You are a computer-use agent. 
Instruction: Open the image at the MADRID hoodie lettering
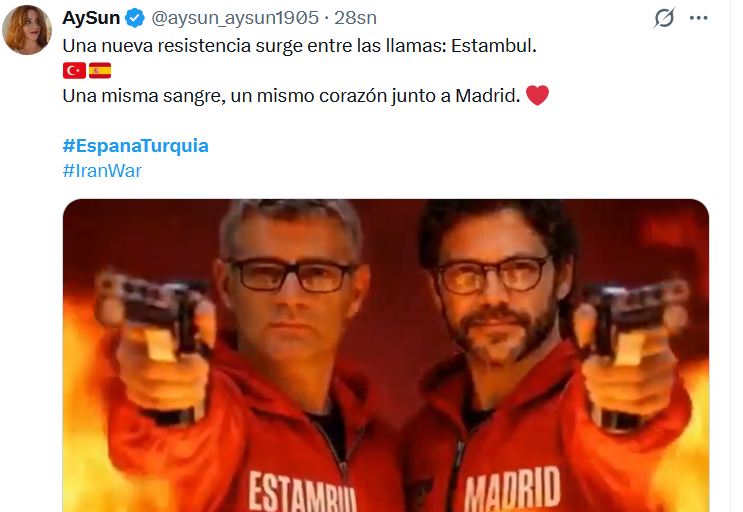click(512, 489)
